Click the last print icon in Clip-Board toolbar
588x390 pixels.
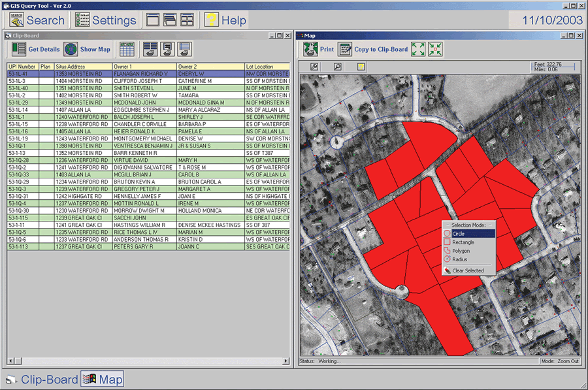(x=185, y=49)
